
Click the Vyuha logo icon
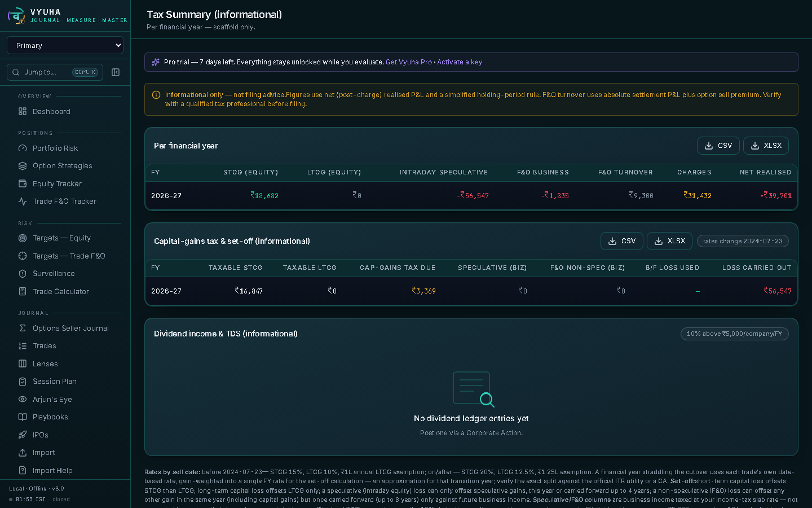click(x=17, y=16)
